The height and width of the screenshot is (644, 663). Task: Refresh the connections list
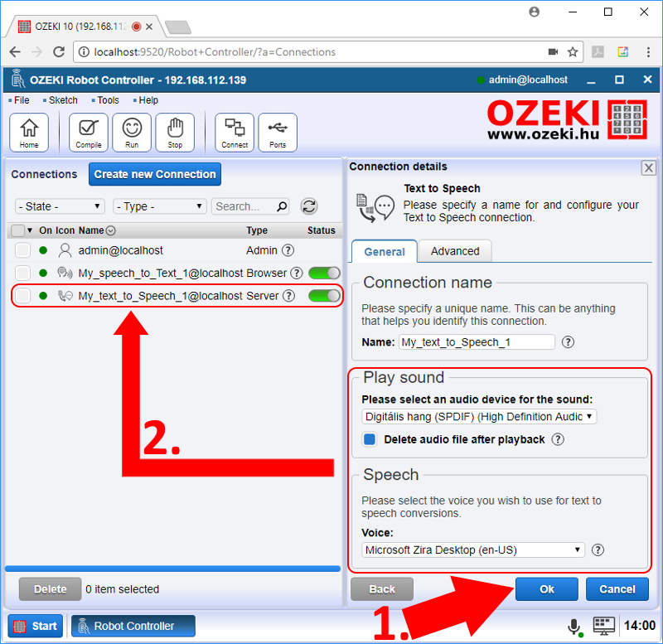(309, 206)
